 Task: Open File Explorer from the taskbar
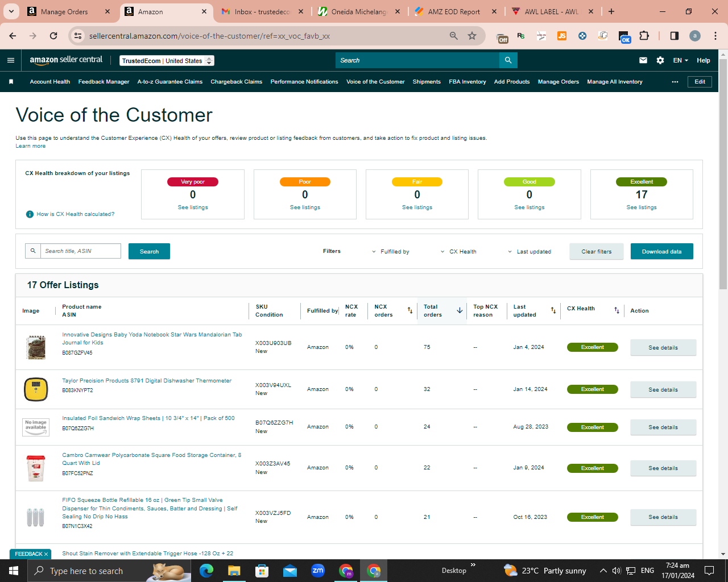234,571
